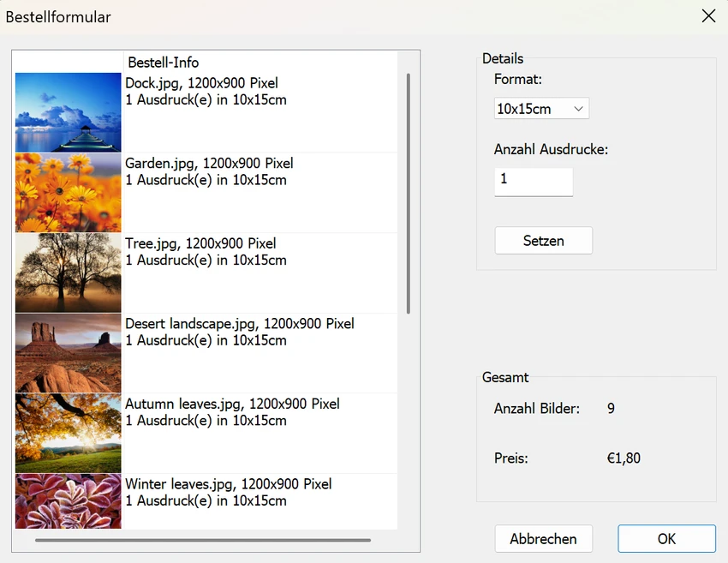Select the Tree.jpg thumbnail

click(69, 273)
